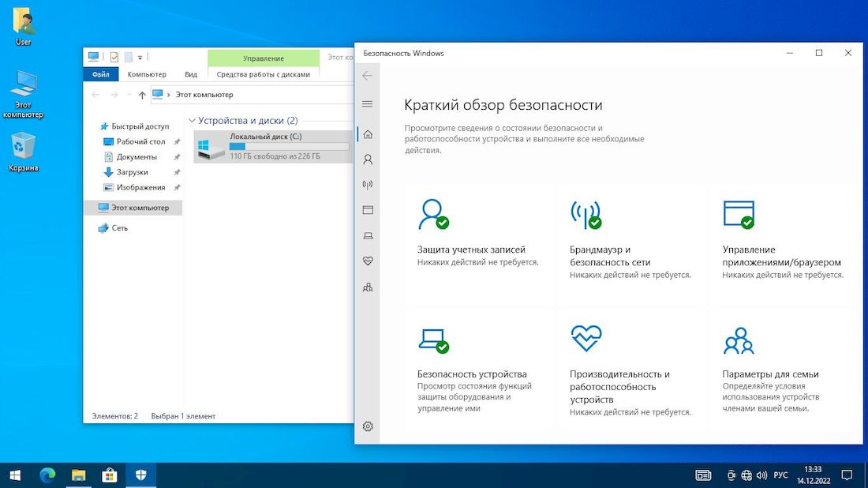Open Windows Security settings gear icon
This screenshot has height=488, width=868.
click(367, 426)
